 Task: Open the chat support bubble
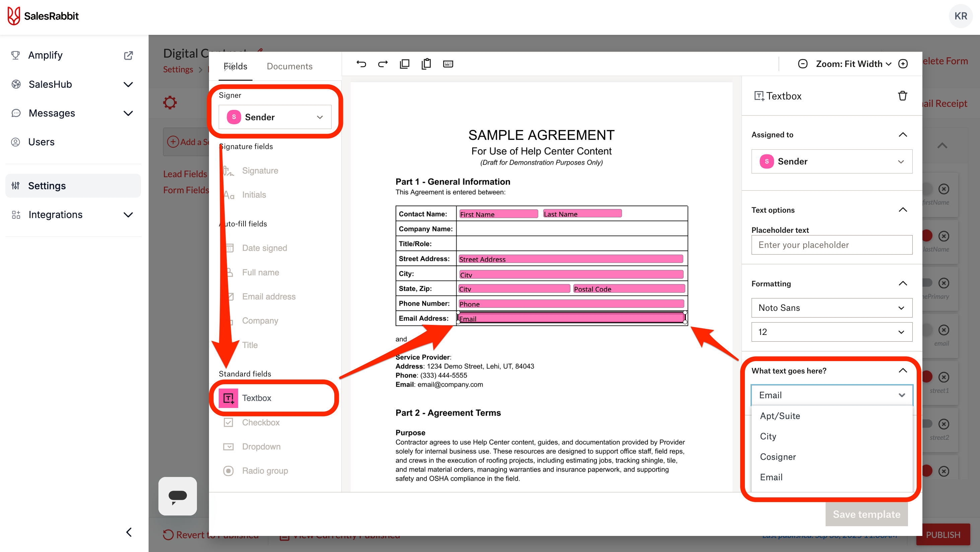(178, 496)
